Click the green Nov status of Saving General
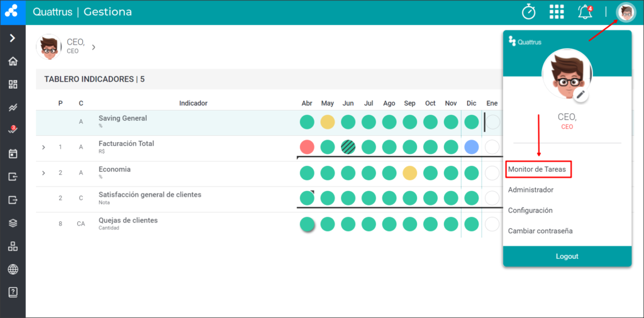Screen dimensions: 644x318 451,122
